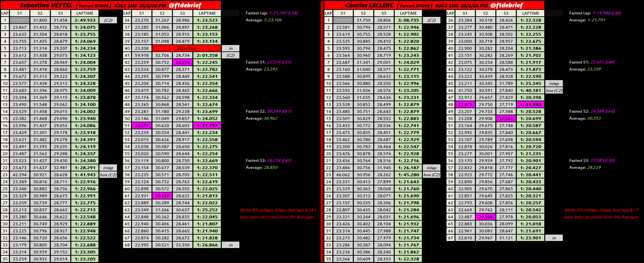Click Vettel's S3 average 28.850
The width and height of the screenshot is (644, 263).
point(271,168)
